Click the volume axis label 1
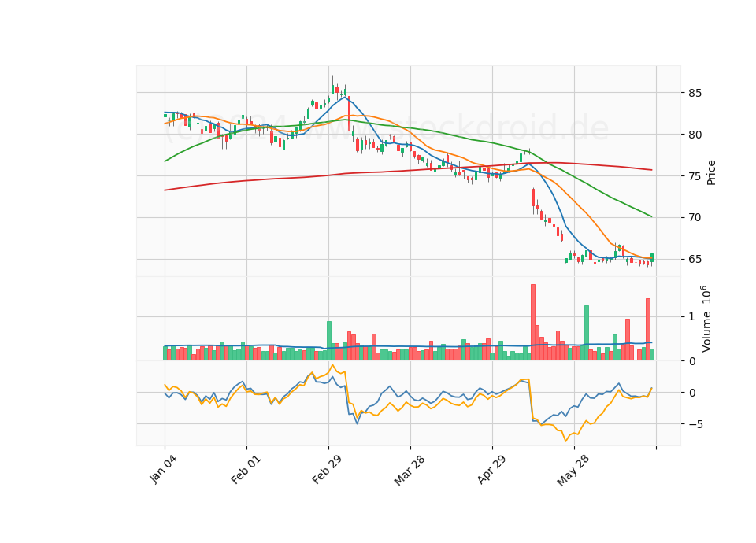The width and height of the screenshot is (756, 543). point(691,316)
